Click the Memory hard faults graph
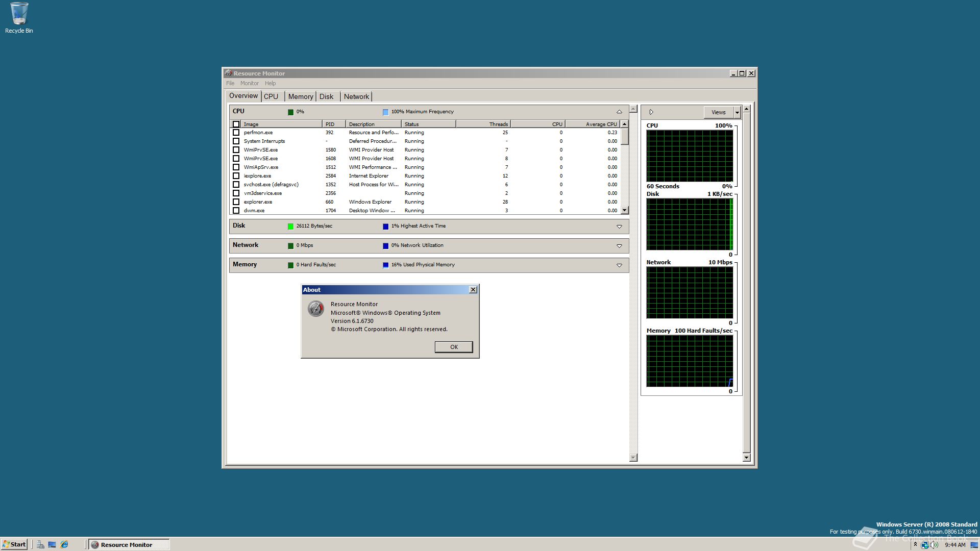The width and height of the screenshot is (980, 551). tap(690, 361)
